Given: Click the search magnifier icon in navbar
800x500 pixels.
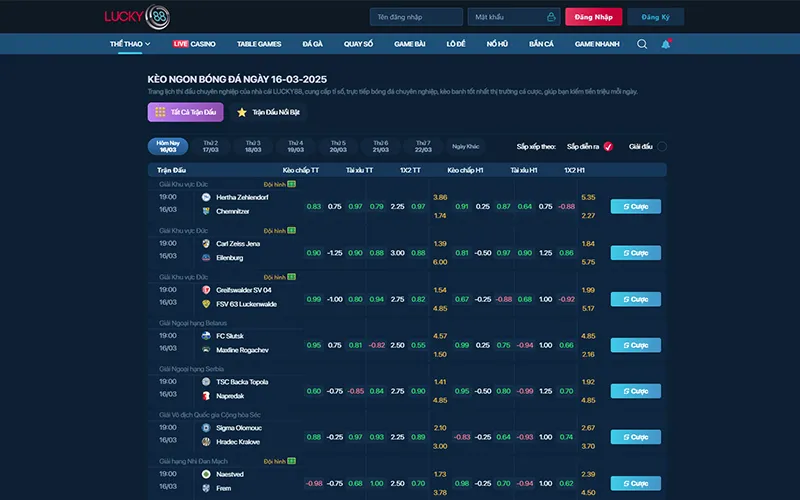Looking at the screenshot, I should pyautogui.click(x=641, y=44).
